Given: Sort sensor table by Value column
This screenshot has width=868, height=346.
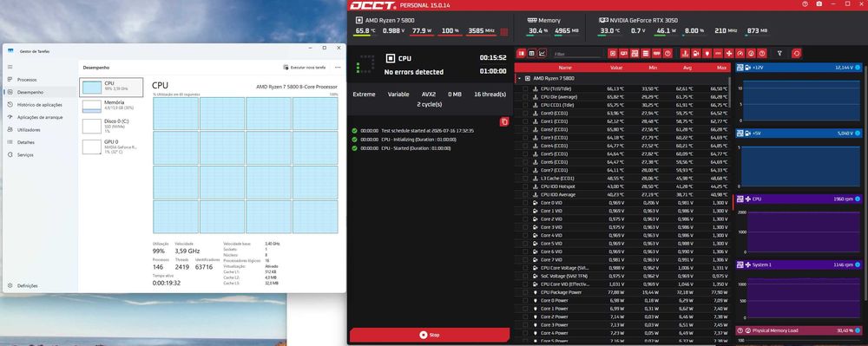Looking at the screenshot, I should click(x=616, y=68).
